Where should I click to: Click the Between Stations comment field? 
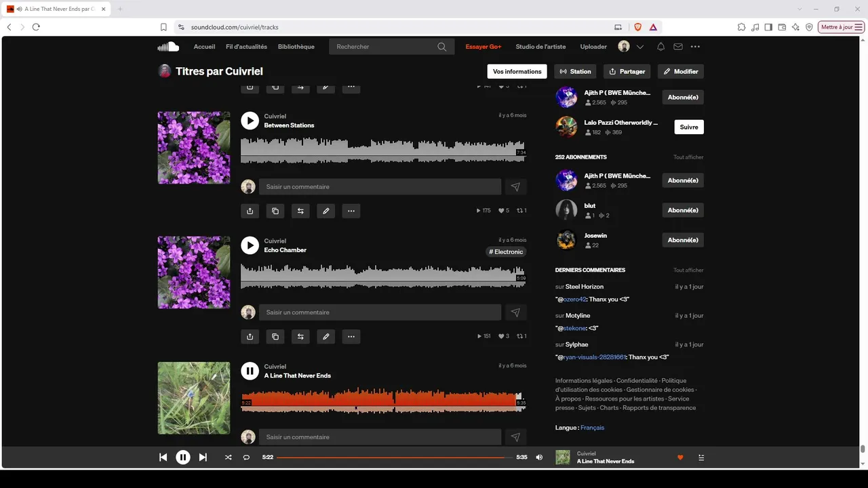(x=380, y=187)
